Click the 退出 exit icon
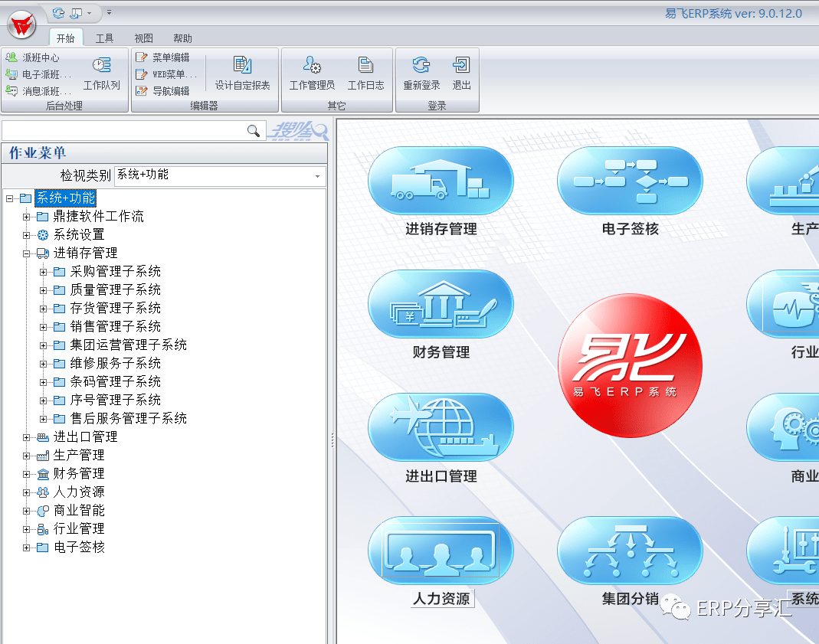Viewport: 819px width, 644px height. point(461,65)
